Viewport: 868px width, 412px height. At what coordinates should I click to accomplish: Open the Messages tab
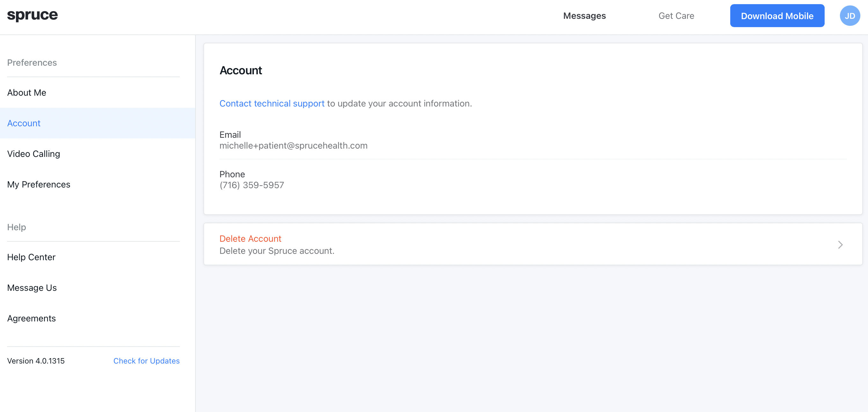pos(584,16)
